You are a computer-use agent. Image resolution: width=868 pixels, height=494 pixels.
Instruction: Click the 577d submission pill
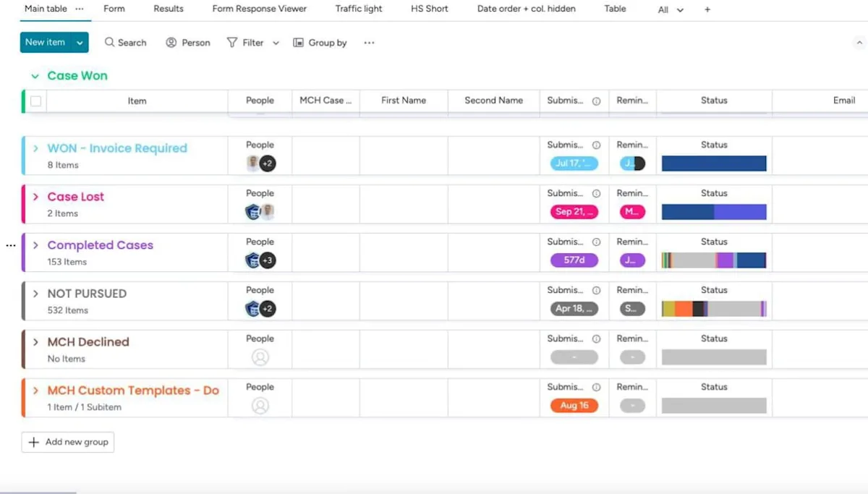[574, 260]
